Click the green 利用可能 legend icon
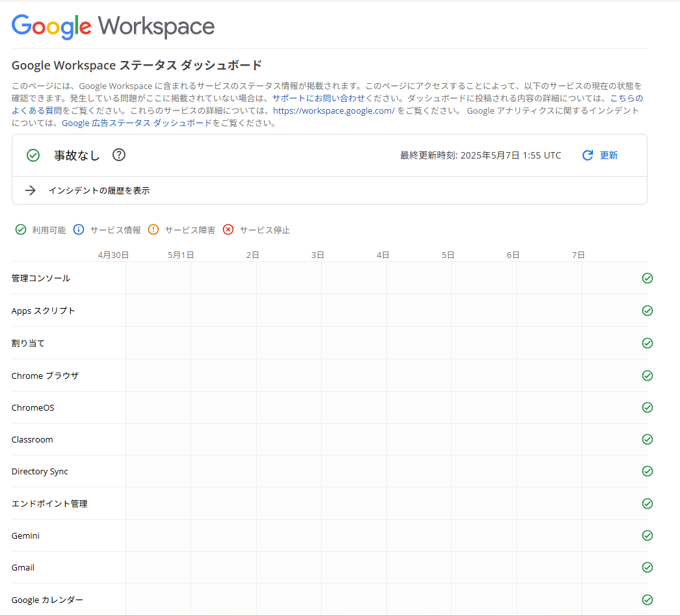Screen dimensions: 680x616 [x=20, y=229]
